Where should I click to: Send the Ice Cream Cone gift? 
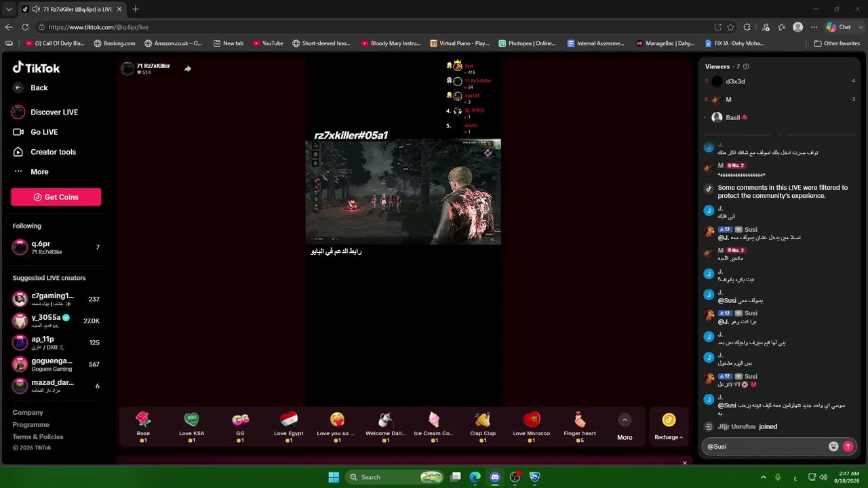pyautogui.click(x=434, y=427)
